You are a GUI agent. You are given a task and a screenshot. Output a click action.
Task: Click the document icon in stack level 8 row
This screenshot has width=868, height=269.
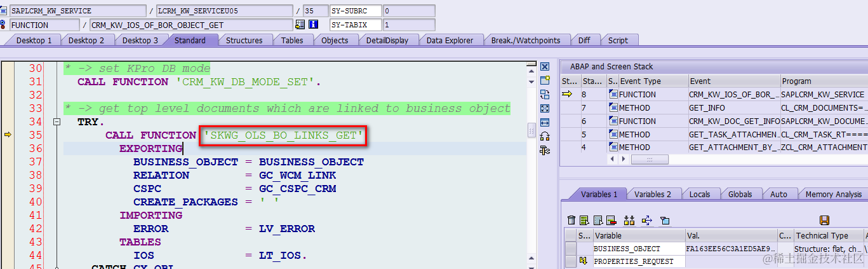pos(613,95)
